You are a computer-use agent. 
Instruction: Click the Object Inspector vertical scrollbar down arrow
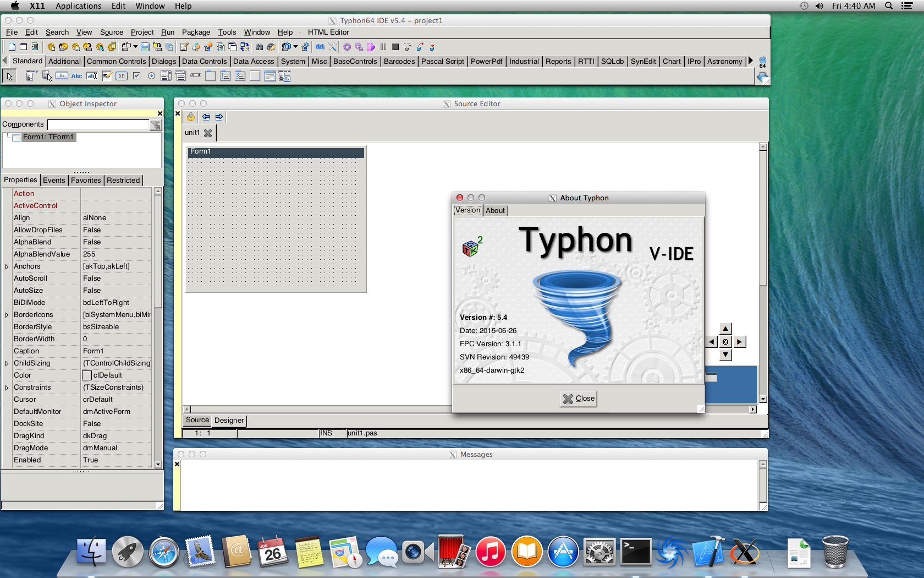(158, 464)
